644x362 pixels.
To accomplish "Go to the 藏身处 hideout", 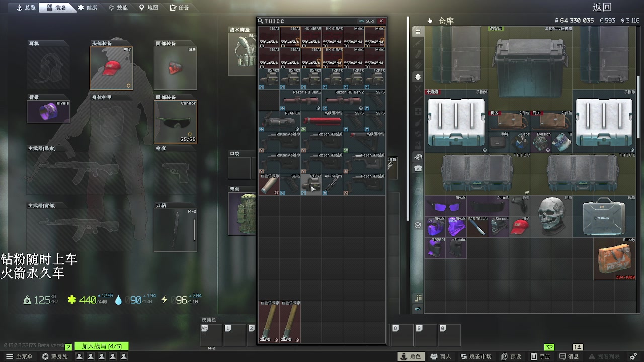I will click(x=55, y=356).
